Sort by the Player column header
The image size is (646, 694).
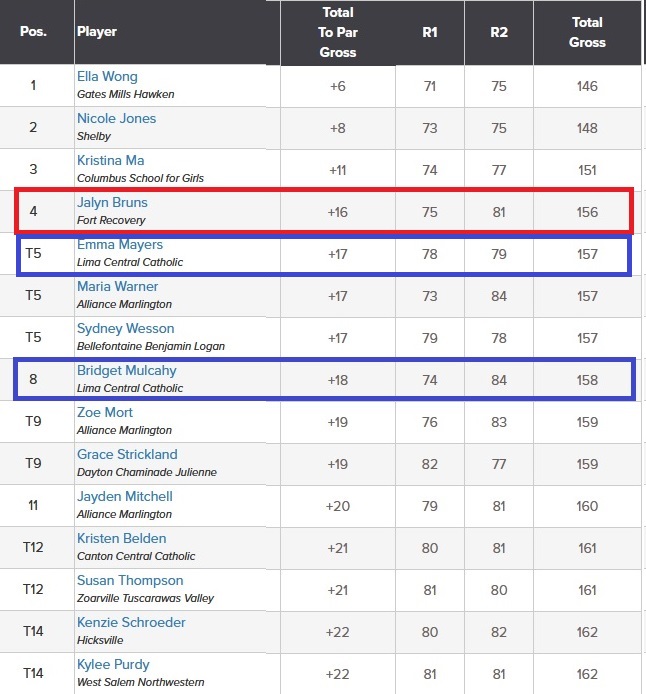[97, 31]
